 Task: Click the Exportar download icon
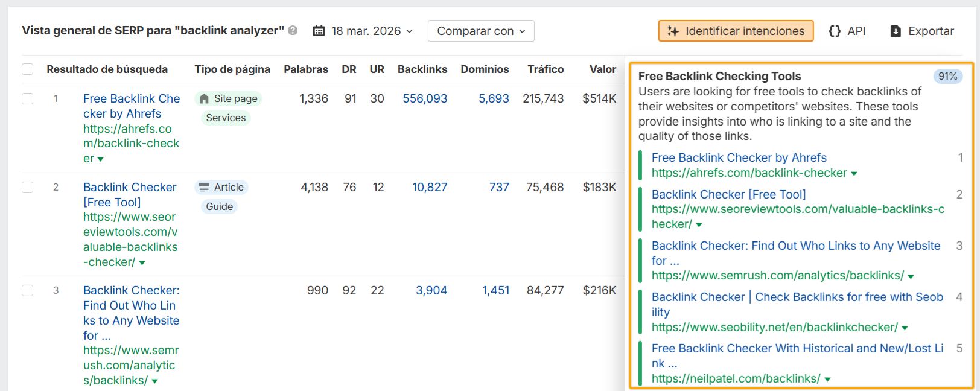point(896,31)
